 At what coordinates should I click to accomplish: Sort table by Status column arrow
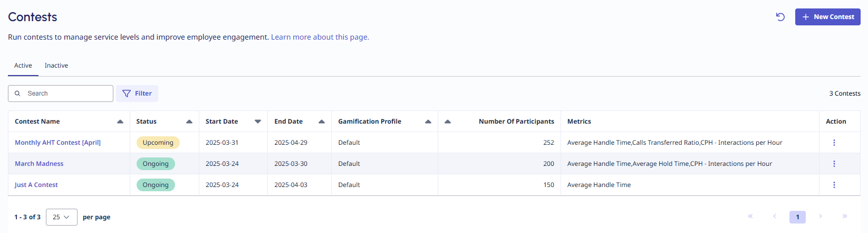[x=189, y=122]
